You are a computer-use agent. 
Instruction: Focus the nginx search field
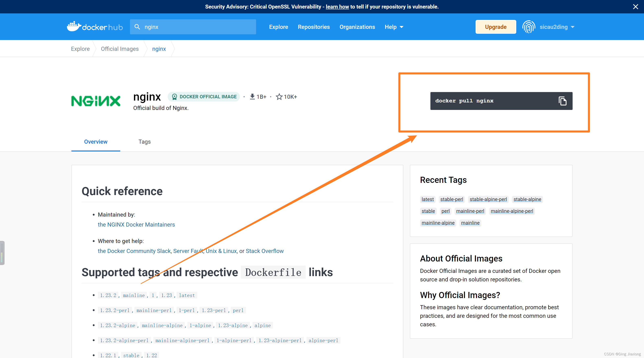coord(193,27)
